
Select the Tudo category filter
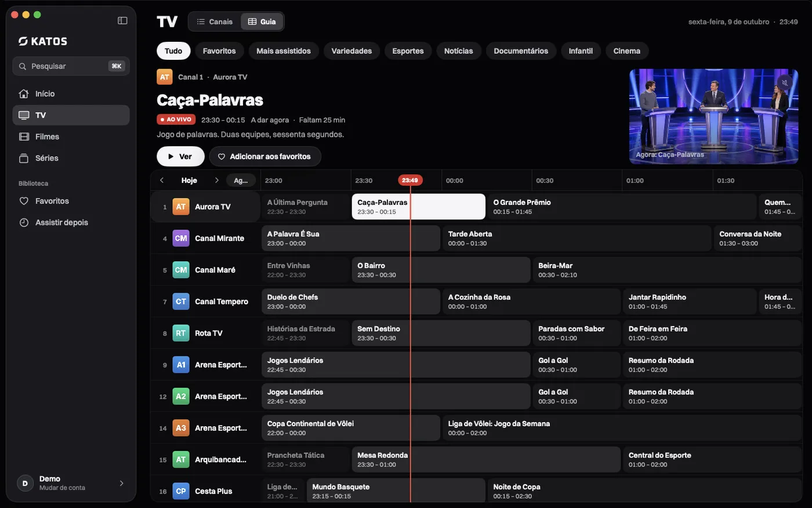pyautogui.click(x=173, y=51)
